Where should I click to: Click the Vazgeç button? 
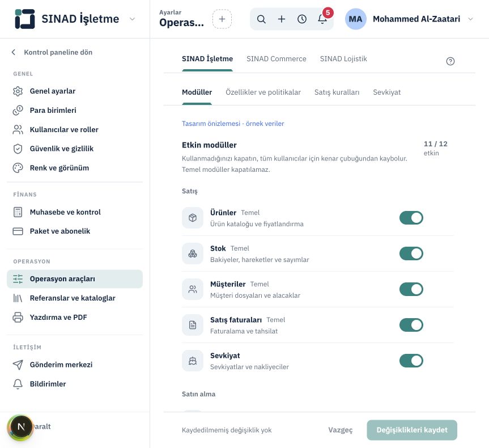click(x=340, y=430)
